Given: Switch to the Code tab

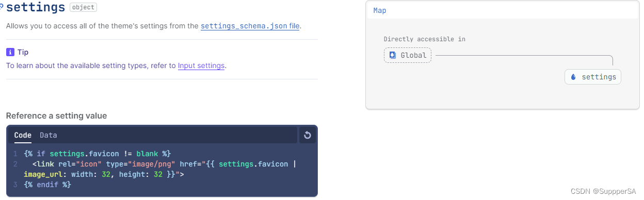Looking at the screenshot, I should tap(23, 135).
